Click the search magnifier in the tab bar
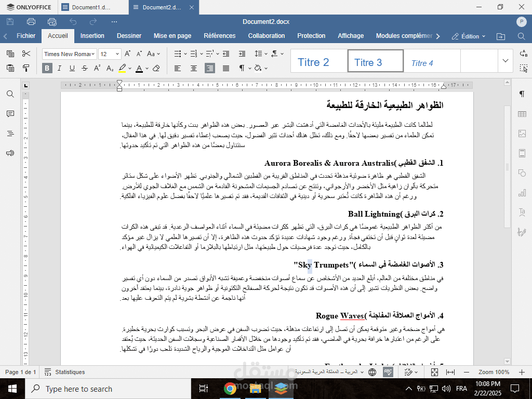The height and width of the screenshot is (399, 532). click(522, 36)
